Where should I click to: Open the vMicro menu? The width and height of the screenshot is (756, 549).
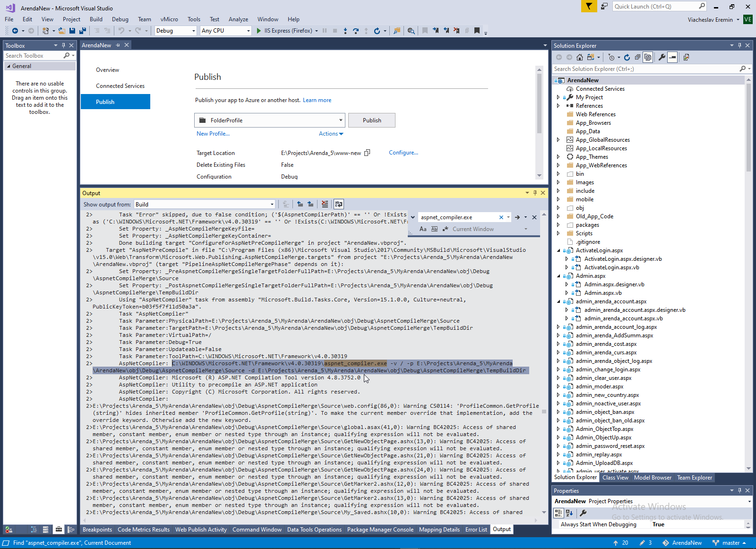169,19
